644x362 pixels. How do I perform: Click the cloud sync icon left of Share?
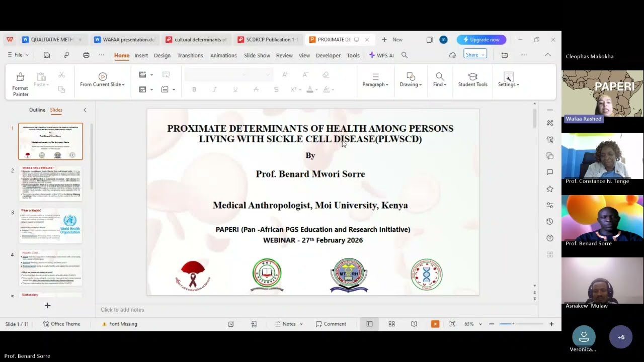point(452,55)
